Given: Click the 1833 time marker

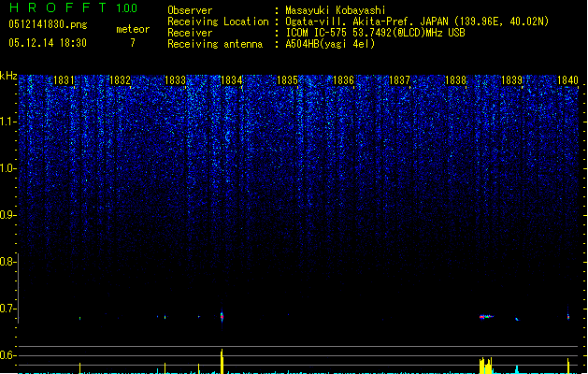Looking at the screenshot, I should point(176,80).
